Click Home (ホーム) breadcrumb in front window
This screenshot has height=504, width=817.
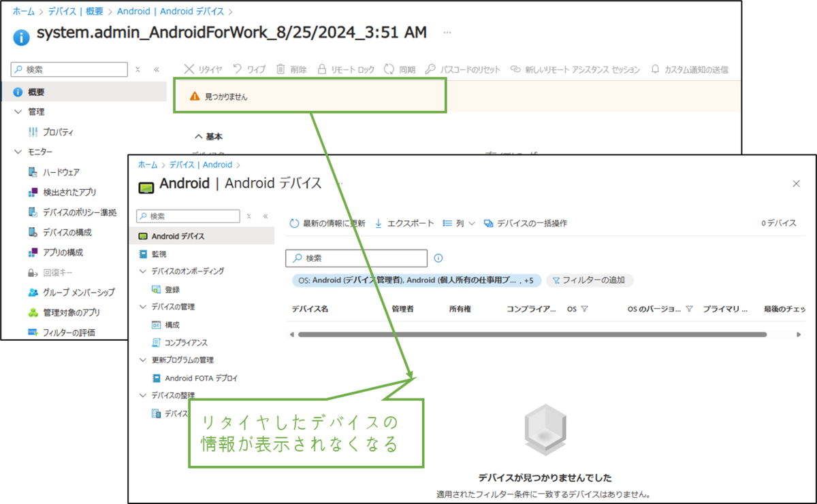[147, 165]
